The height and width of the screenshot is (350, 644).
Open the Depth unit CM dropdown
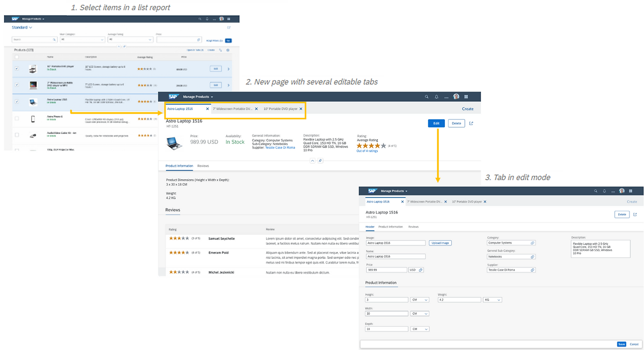[420, 329]
